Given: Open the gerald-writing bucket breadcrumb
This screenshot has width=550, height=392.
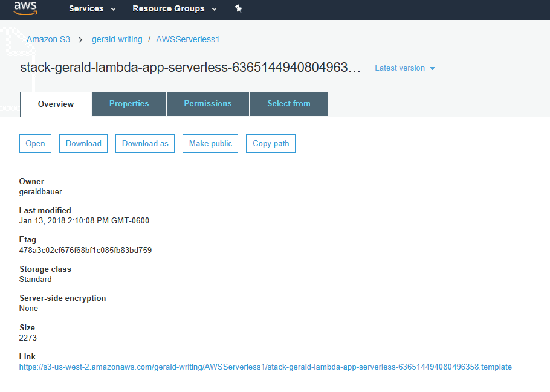Looking at the screenshot, I should point(117,39).
